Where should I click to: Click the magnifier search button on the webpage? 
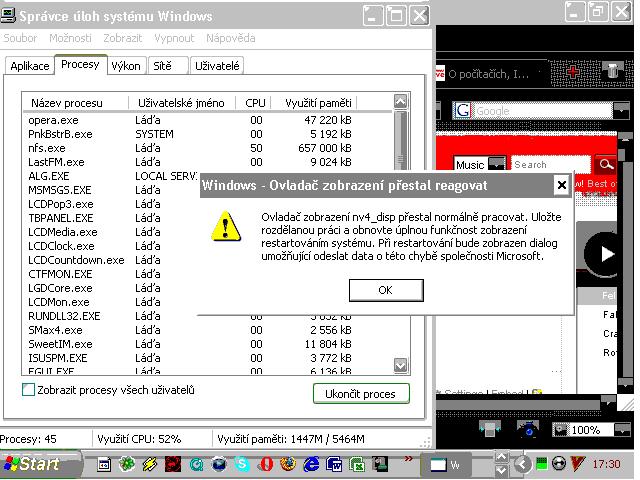coord(606,164)
